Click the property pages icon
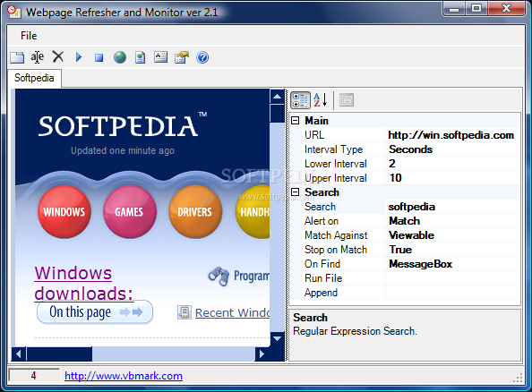This screenshot has width=532, height=392. pos(347,100)
